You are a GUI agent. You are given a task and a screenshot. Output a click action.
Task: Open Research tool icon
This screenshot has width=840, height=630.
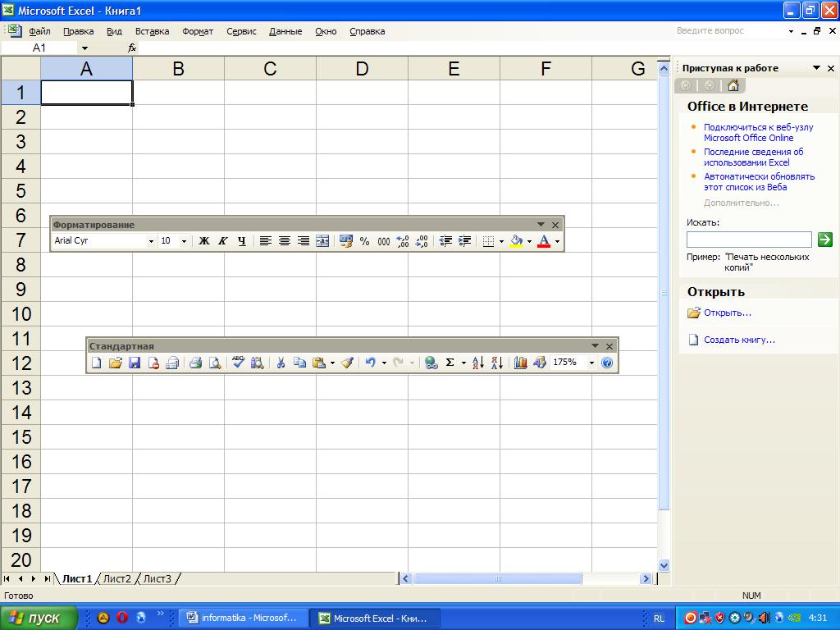coord(257,363)
